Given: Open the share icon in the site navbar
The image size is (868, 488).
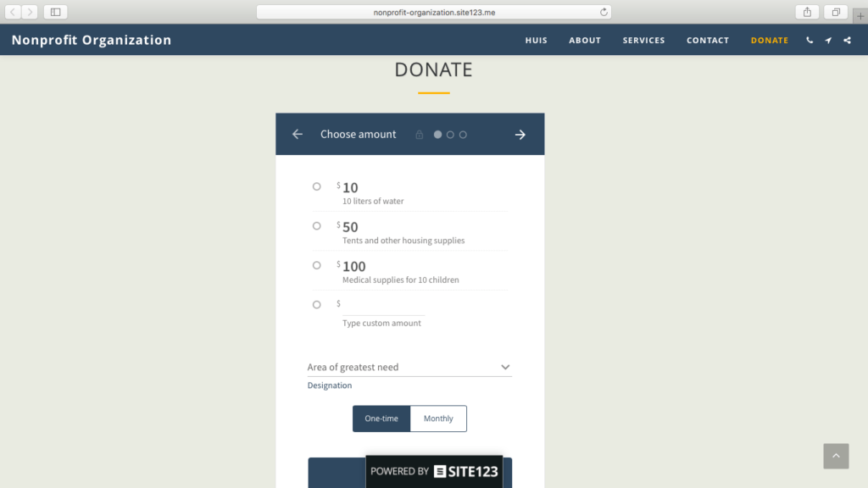Looking at the screenshot, I should click(x=847, y=40).
